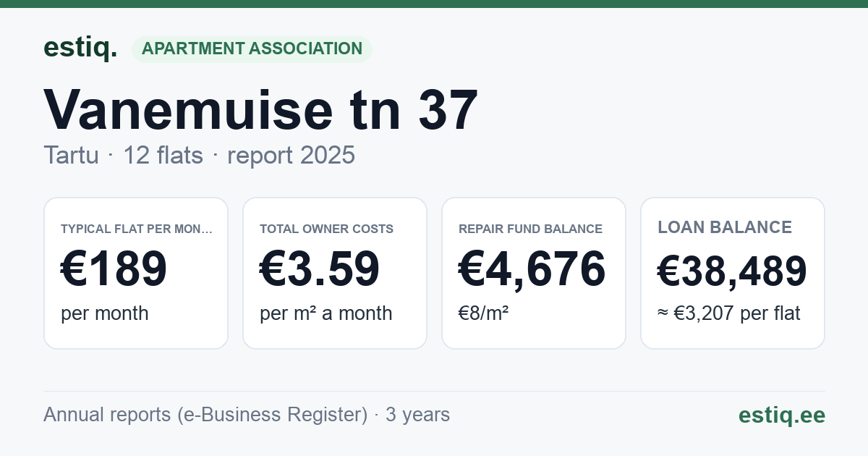Click the REPAIR FUND BALANCE label
Image resolution: width=868 pixels, height=456 pixels.
click(530, 229)
